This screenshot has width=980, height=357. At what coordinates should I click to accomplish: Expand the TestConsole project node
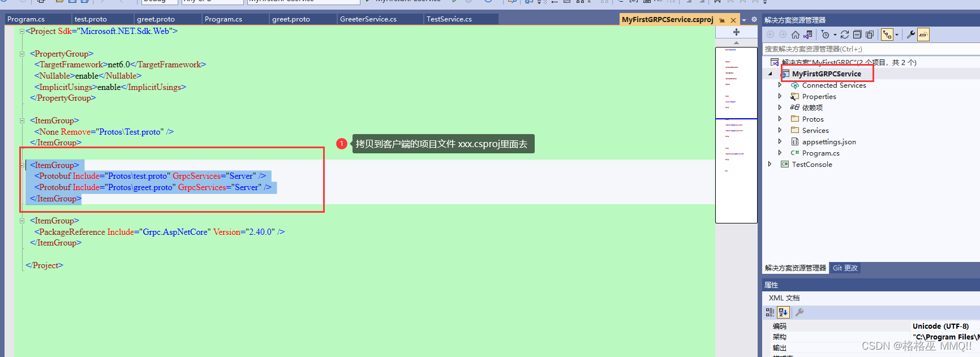click(x=770, y=164)
